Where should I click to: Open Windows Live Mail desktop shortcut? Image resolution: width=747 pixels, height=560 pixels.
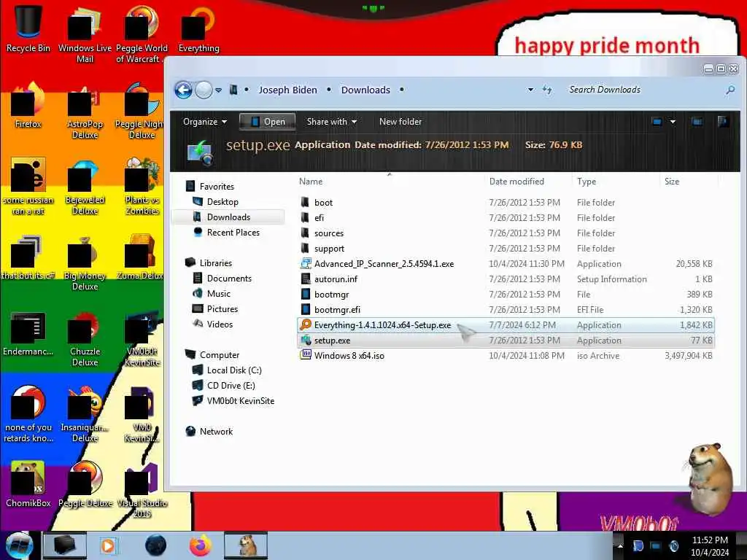pyautogui.click(x=85, y=34)
